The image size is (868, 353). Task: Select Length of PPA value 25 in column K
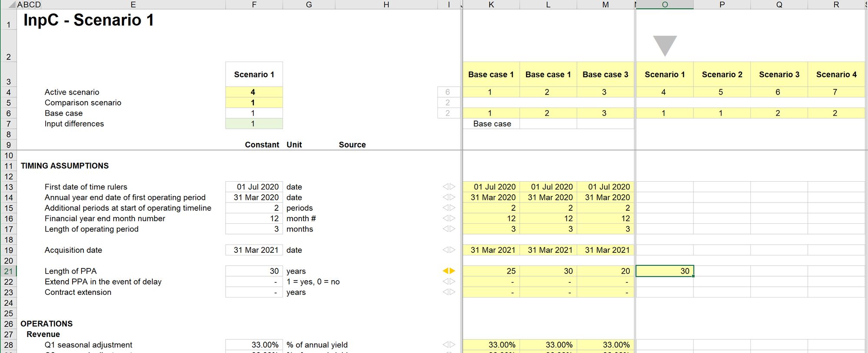click(x=491, y=271)
